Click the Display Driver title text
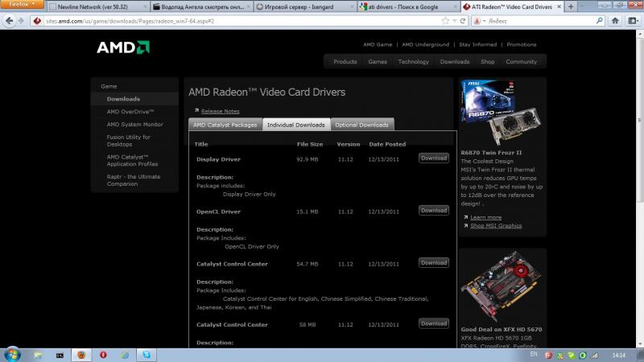This screenshot has width=644, height=362. pos(218,159)
